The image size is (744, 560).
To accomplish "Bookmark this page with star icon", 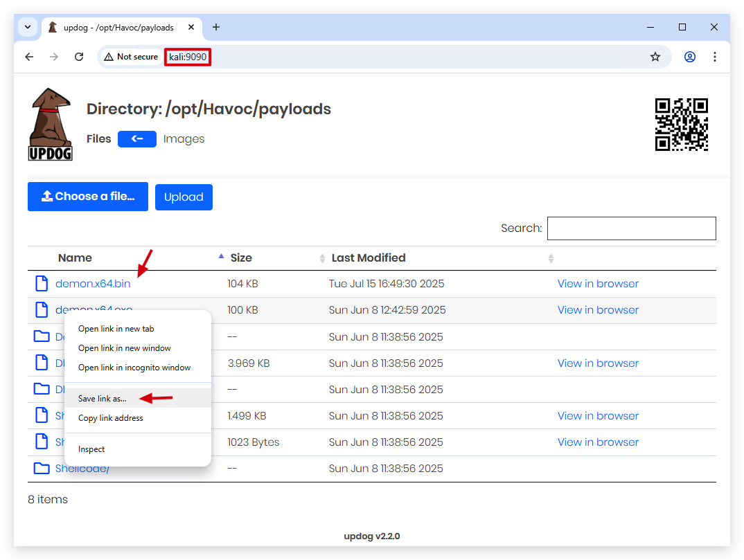I will pyautogui.click(x=655, y=57).
